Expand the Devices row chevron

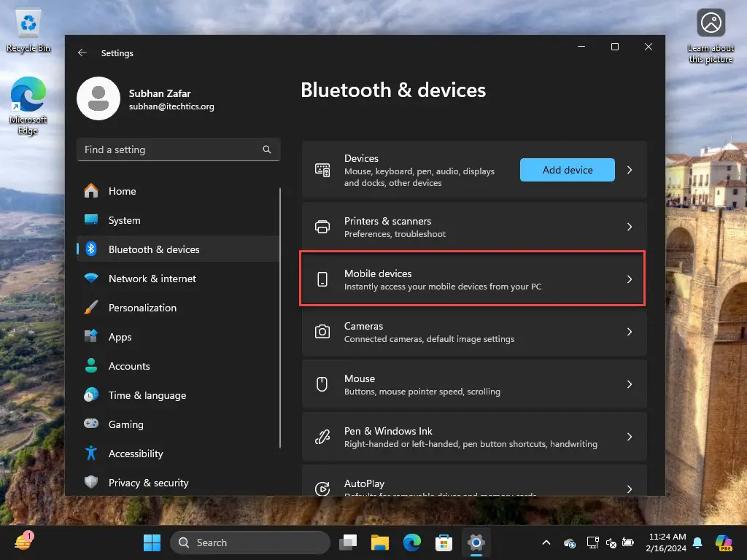[x=630, y=170]
